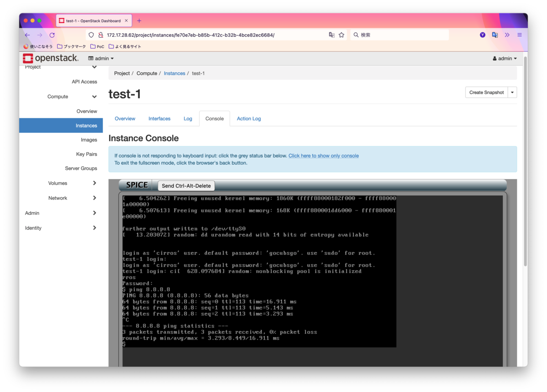Click the insecure connection lock icon

(101, 35)
